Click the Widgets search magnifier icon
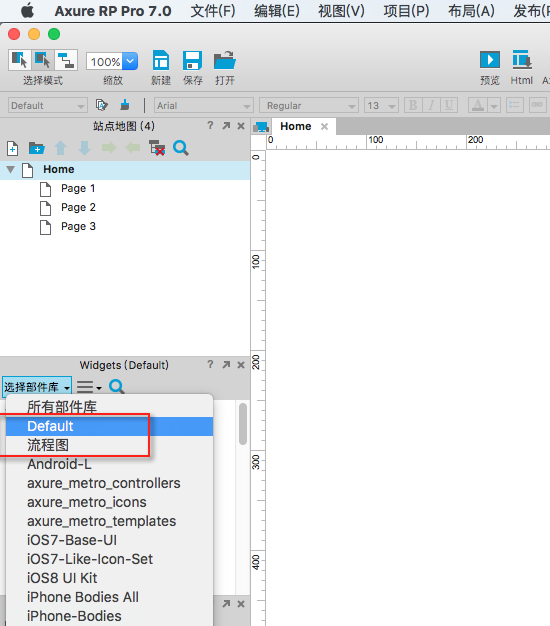 [117, 386]
